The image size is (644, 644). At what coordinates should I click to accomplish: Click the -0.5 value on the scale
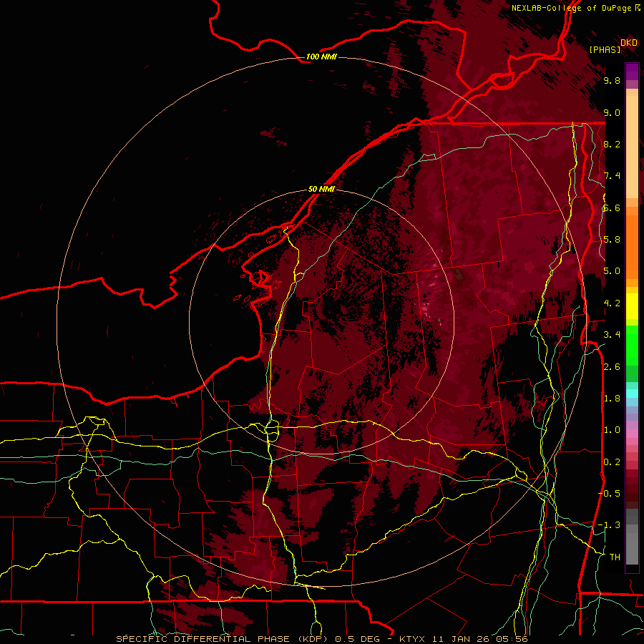coord(609,493)
